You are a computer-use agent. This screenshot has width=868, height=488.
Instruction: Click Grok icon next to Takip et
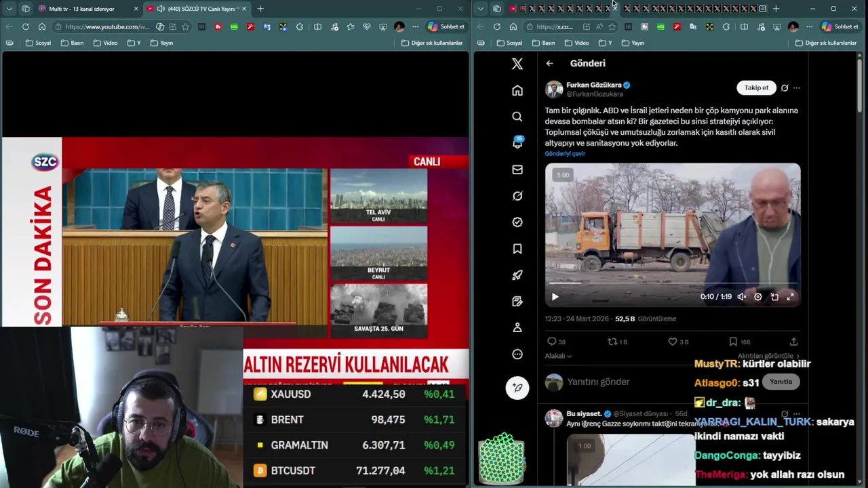[x=785, y=87]
